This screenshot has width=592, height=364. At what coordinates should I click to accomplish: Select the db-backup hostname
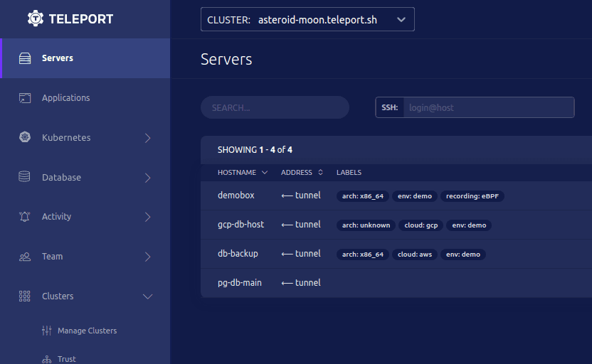tap(238, 254)
